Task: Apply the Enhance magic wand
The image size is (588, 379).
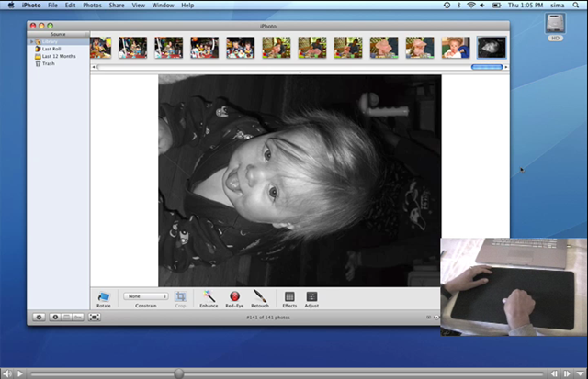Action: [209, 296]
